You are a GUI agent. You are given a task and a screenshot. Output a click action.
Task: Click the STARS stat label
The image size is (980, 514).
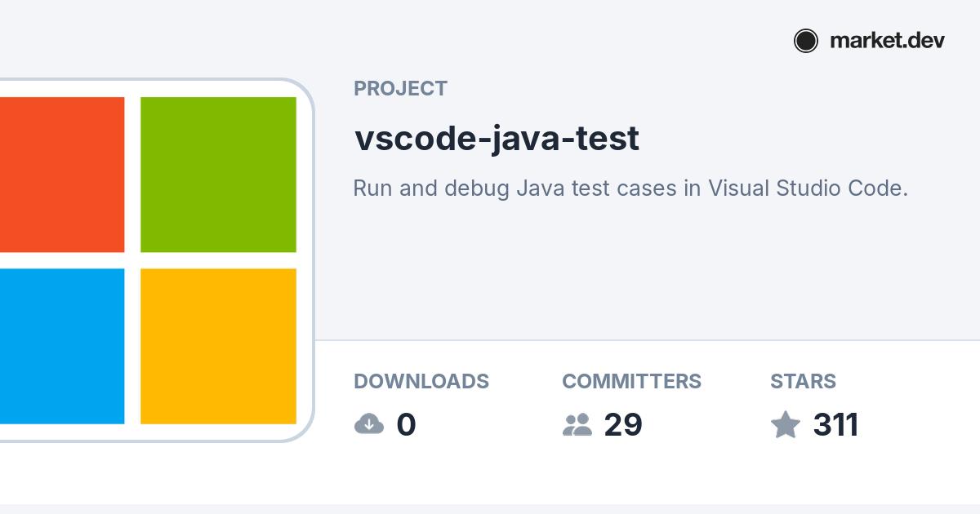click(x=803, y=381)
